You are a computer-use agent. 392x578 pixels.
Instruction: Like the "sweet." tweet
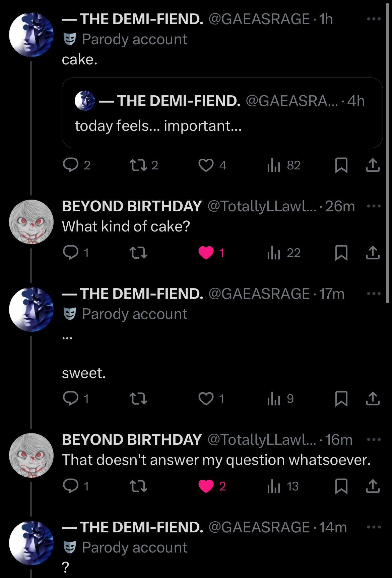pyautogui.click(x=206, y=399)
